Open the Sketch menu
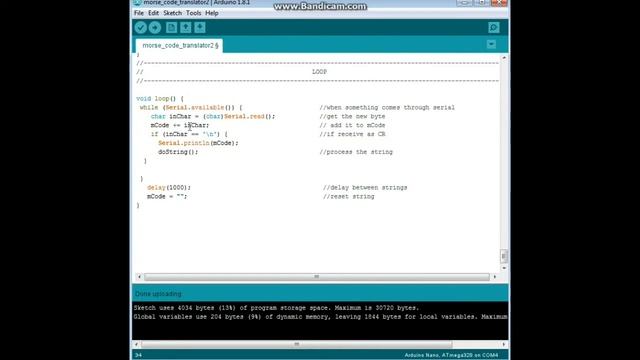The width and height of the screenshot is (640, 360). [173, 13]
